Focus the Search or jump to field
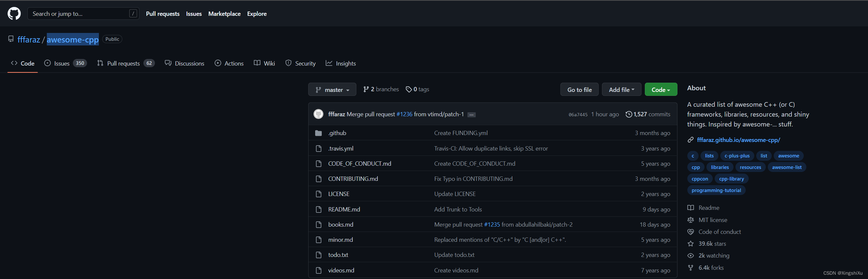Screen dimensions: 868x279 83,14
